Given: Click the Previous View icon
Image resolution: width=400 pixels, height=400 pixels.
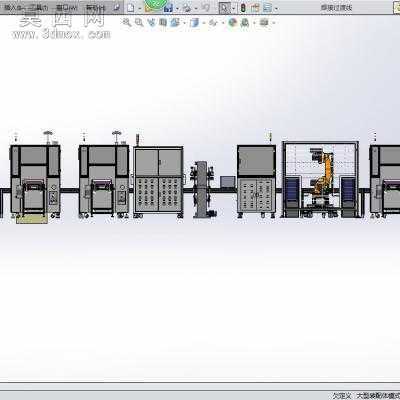Looking at the screenshot, I should [x=152, y=22].
